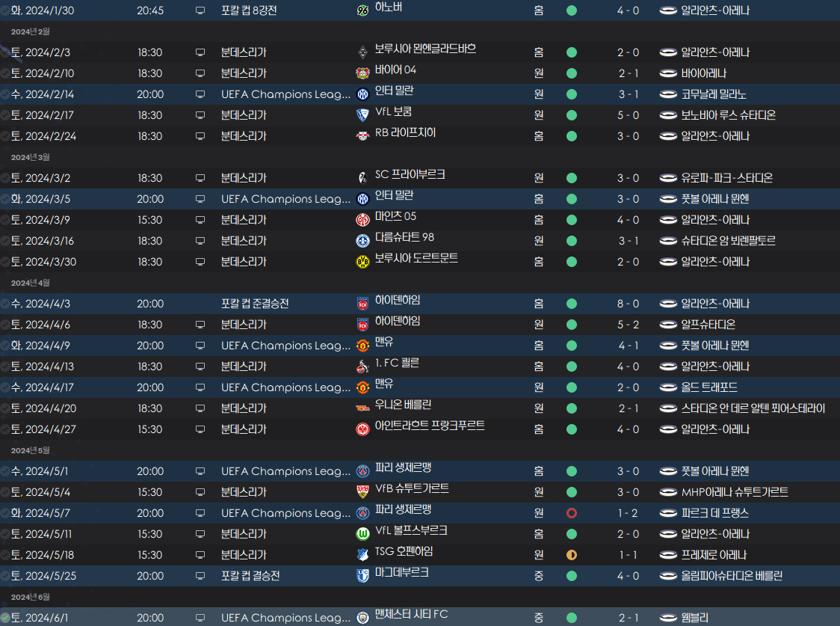Select the 아인트라흐트 프랑크푸르트 crest
The height and width of the screenshot is (626, 840).
point(362,429)
